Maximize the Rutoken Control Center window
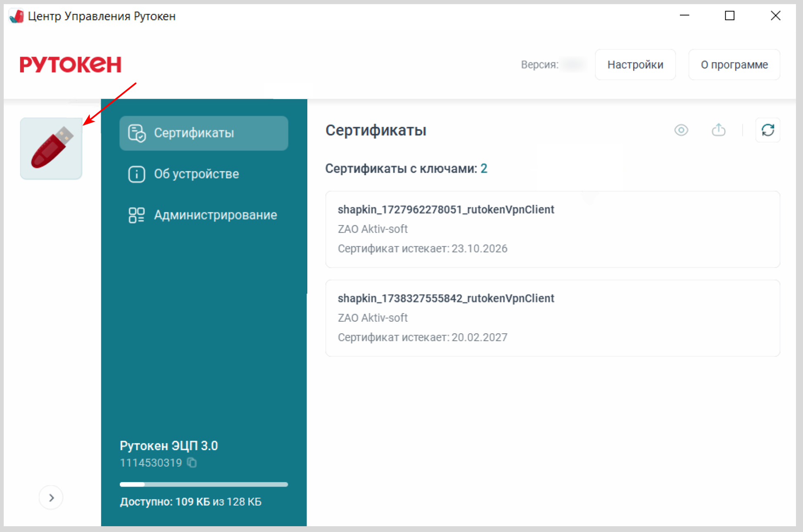 pyautogui.click(x=729, y=16)
